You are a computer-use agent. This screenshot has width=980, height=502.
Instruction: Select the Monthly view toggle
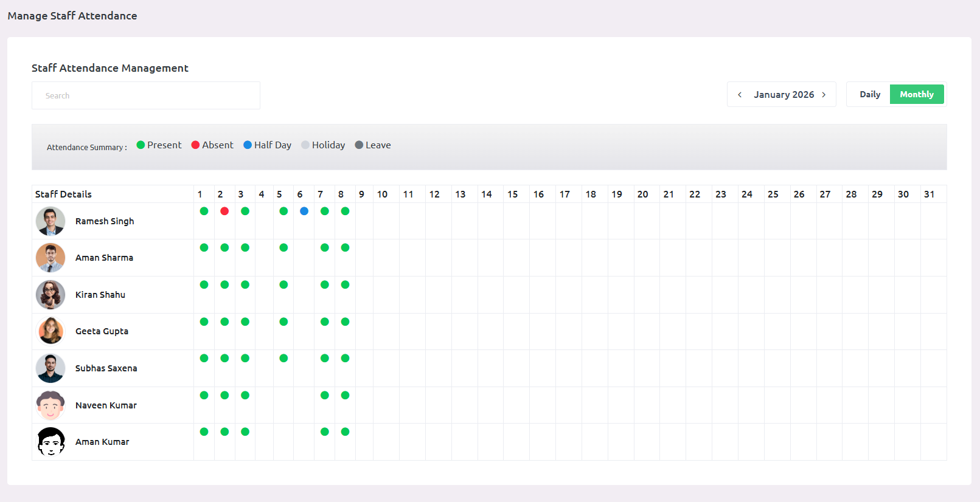pos(916,94)
